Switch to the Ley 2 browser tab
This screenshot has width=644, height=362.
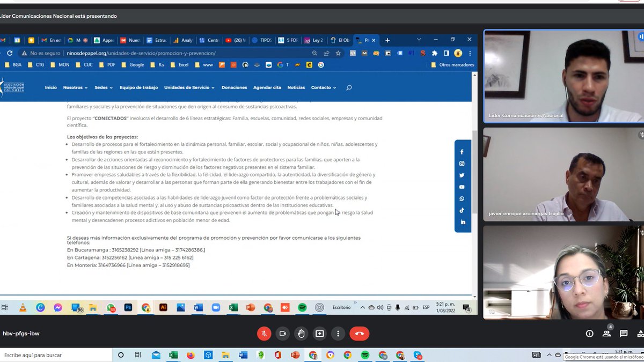click(x=314, y=40)
